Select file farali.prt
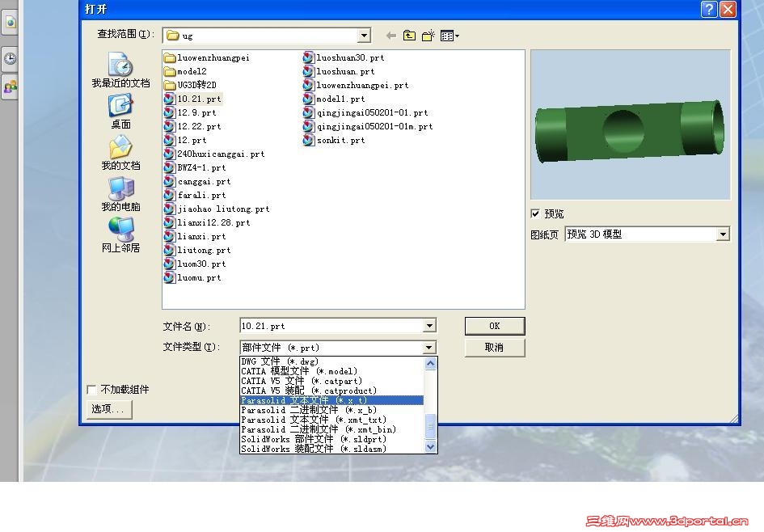The width and height of the screenshot is (764, 532). coord(196,195)
